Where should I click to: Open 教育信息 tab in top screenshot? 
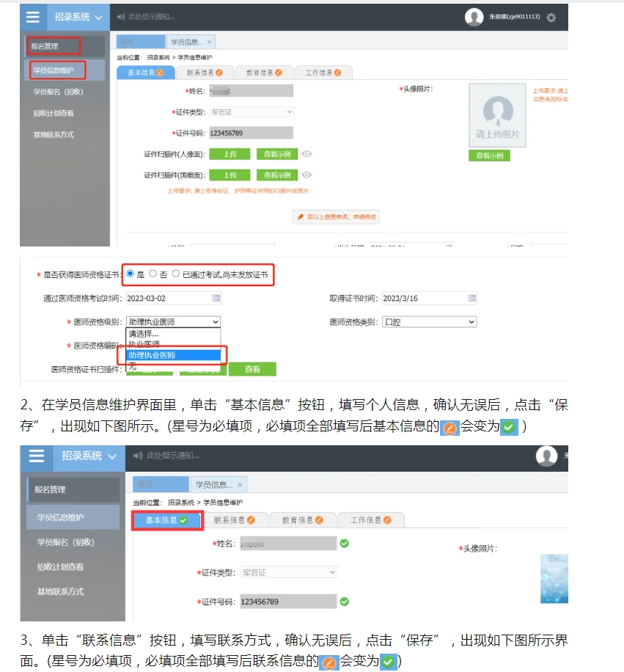coord(264,73)
